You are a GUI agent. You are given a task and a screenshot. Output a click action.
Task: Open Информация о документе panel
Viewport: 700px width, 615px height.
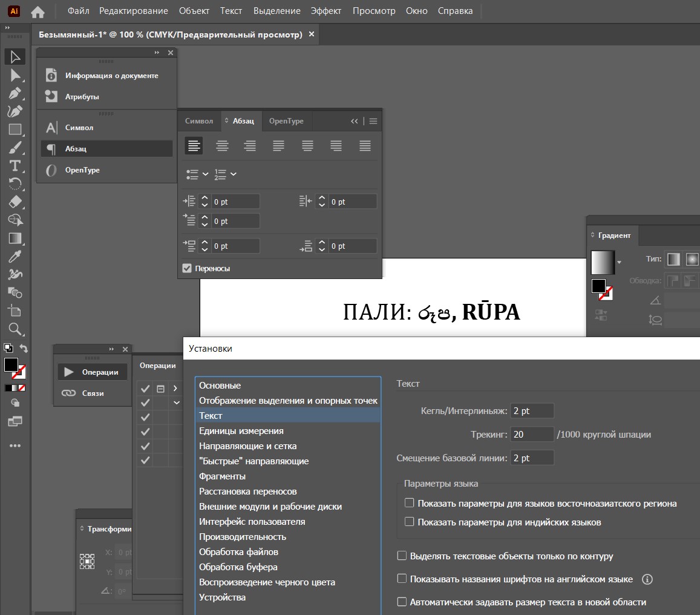click(x=111, y=76)
